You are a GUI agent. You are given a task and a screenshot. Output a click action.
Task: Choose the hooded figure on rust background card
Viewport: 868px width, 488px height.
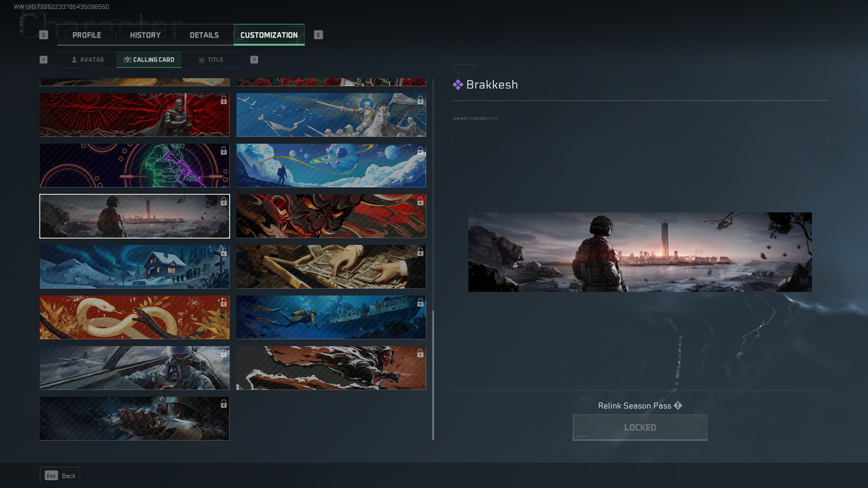pos(331,368)
